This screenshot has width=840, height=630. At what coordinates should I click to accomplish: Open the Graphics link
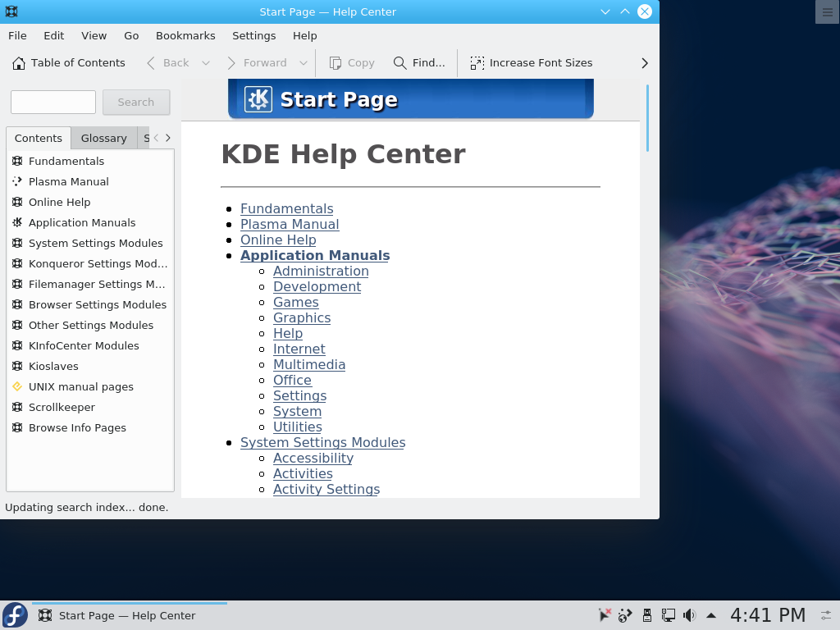pyautogui.click(x=302, y=317)
